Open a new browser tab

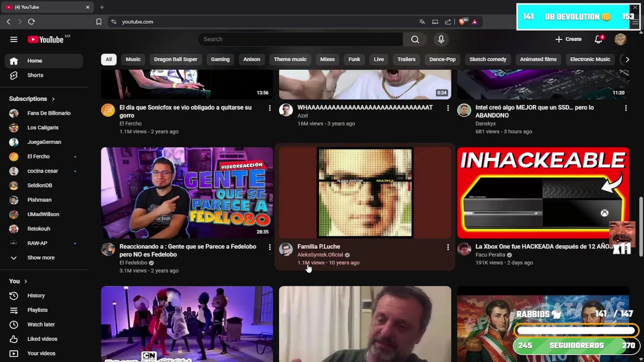(x=102, y=7)
